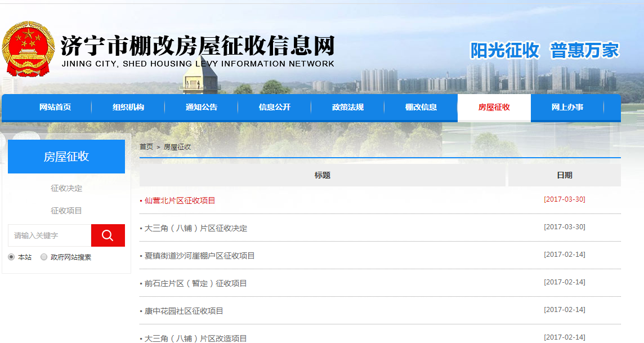Open the 仙营北片区征收项目 article
644x343 pixels.
(x=180, y=201)
